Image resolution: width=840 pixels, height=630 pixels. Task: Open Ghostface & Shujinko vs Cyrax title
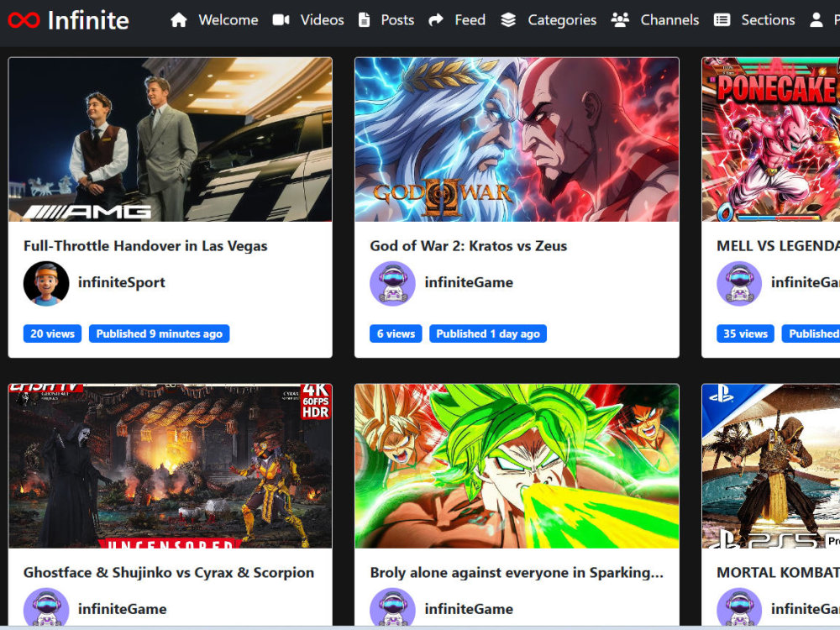tap(169, 573)
